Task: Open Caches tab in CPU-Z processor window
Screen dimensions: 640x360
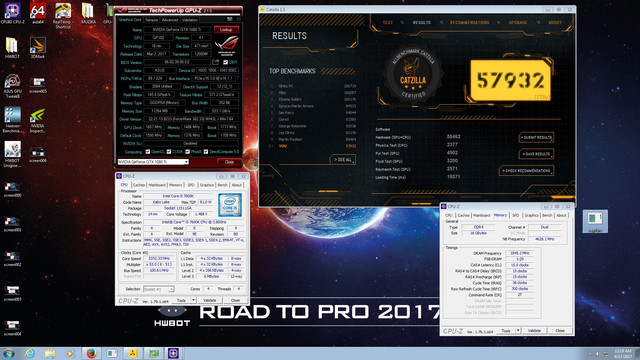Action: tap(139, 185)
